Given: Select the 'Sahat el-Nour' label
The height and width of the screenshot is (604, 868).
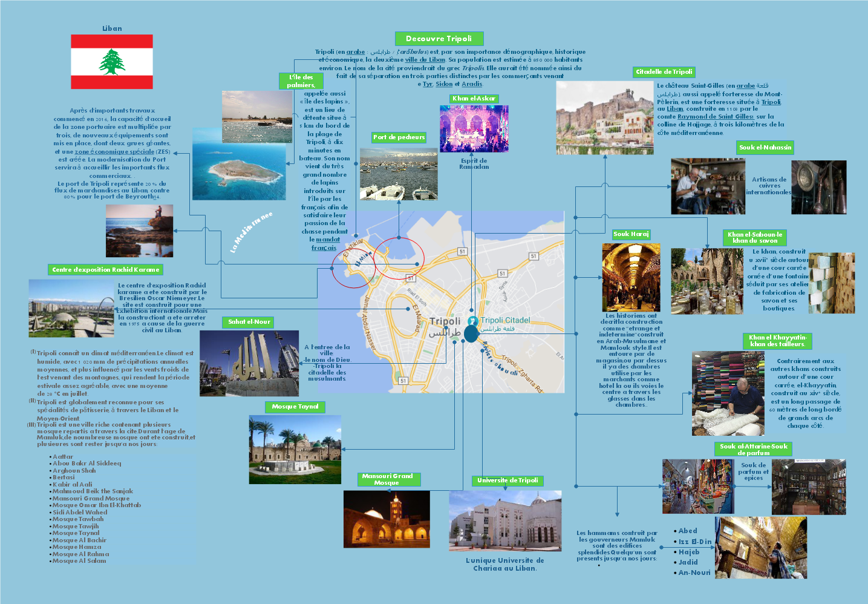Looking at the screenshot, I should click(x=249, y=322).
